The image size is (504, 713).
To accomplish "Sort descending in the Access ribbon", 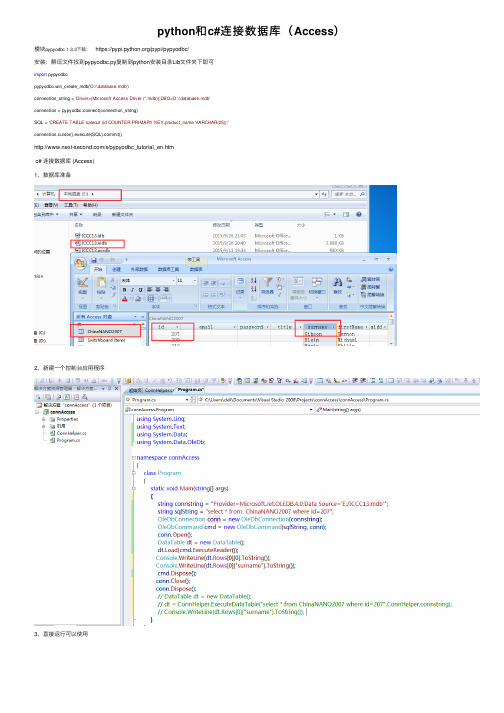I will (254, 289).
